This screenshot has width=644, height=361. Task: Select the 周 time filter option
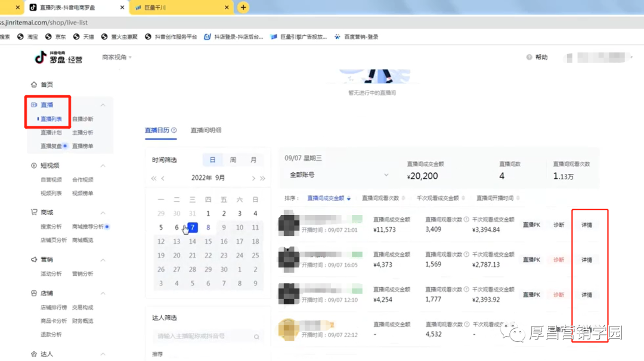point(233,160)
